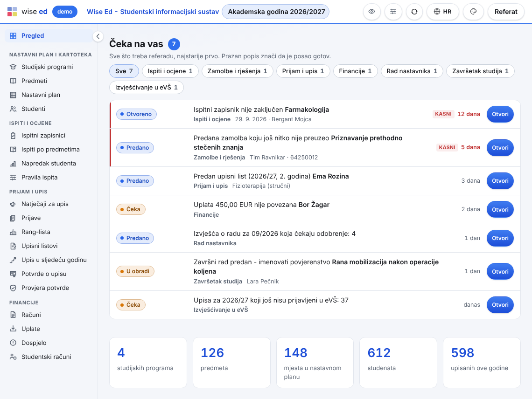Open Potvrde o upisu menu item
The image size is (532, 399).
[49, 274]
